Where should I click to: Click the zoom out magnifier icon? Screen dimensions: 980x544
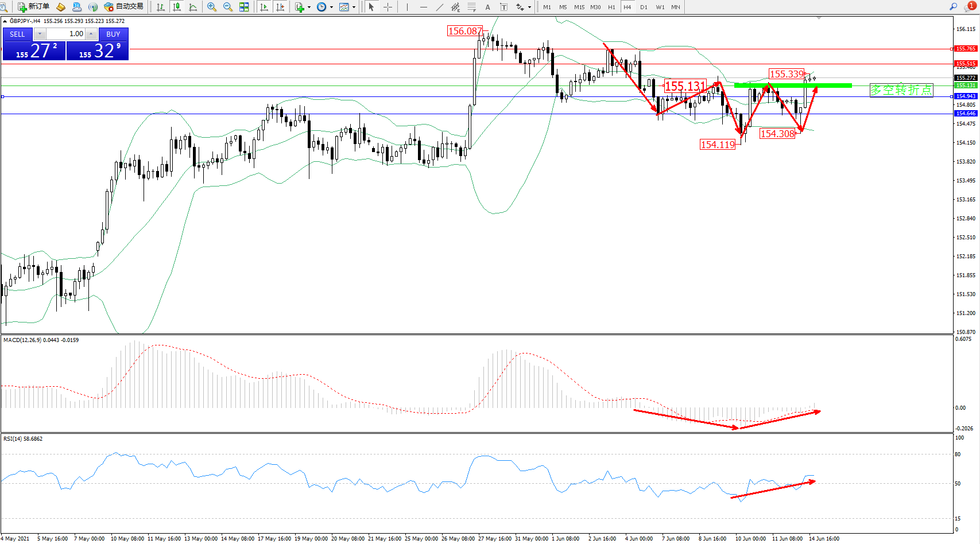coord(228,7)
